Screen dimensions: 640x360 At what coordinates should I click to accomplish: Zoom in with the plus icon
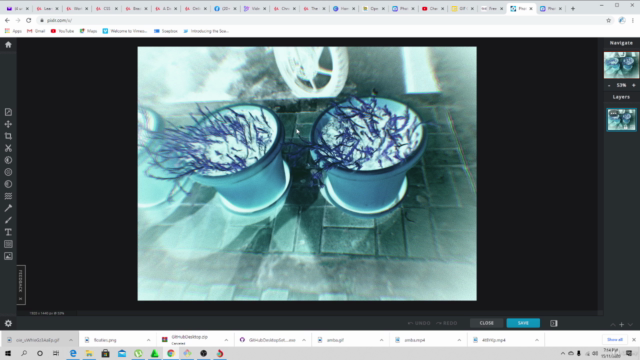tap(633, 85)
